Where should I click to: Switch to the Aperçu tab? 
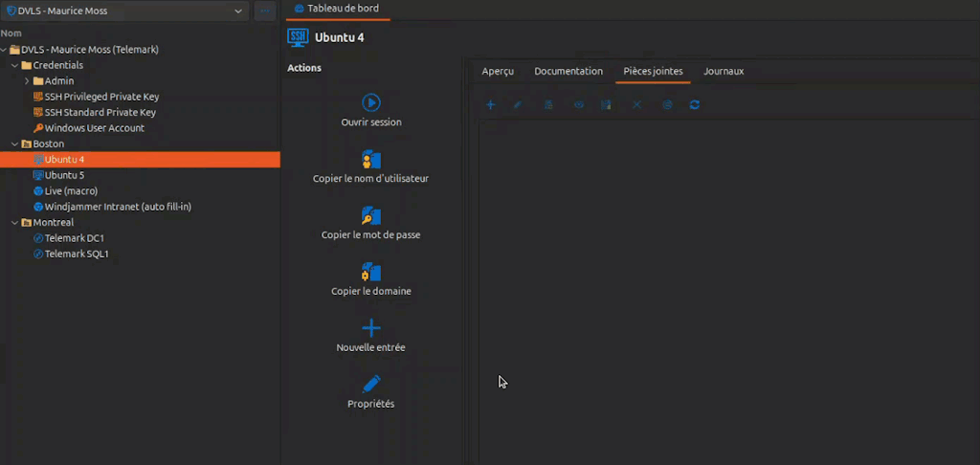pyautogui.click(x=498, y=71)
